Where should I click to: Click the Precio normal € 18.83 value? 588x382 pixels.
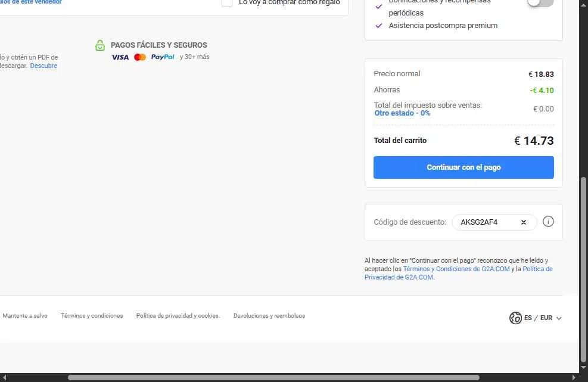541,74
